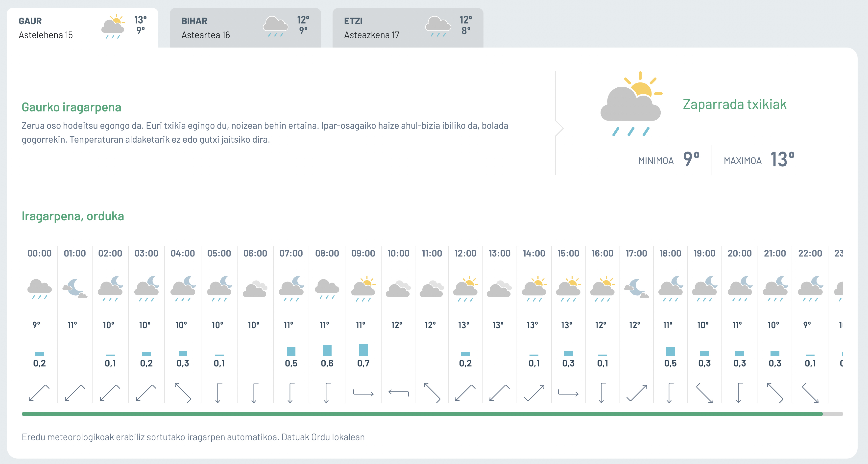Click the 09:00 sun and rain icon
This screenshot has height=464, width=868.
click(x=363, y=289)
